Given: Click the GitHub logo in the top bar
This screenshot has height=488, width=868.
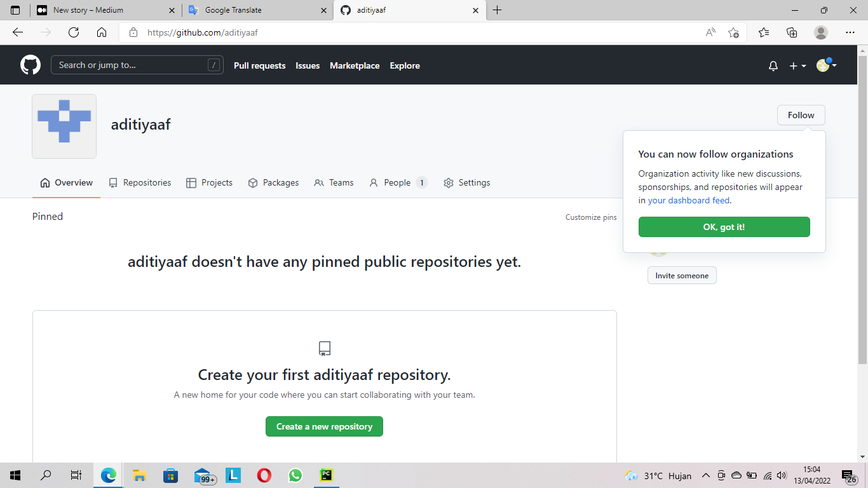Looking at the screenshot, I should 30,64.
